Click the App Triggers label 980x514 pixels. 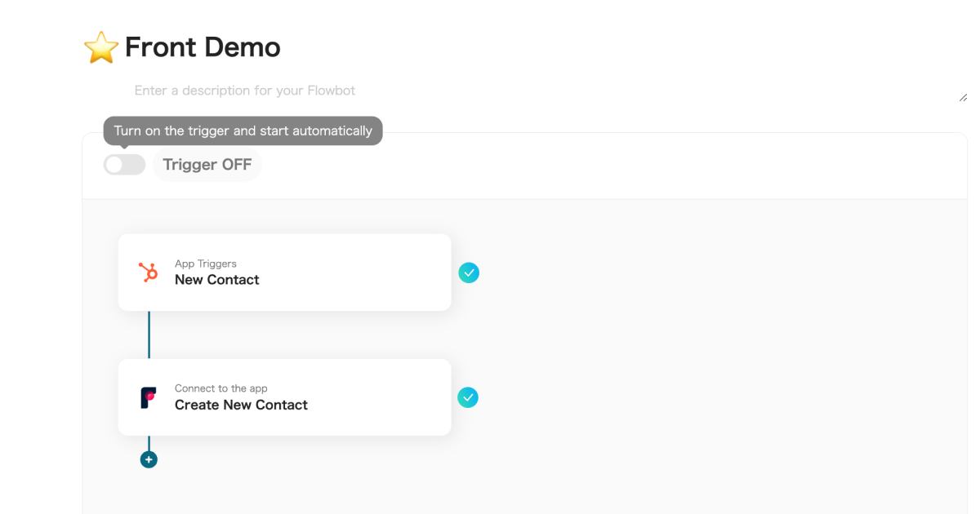206,264
